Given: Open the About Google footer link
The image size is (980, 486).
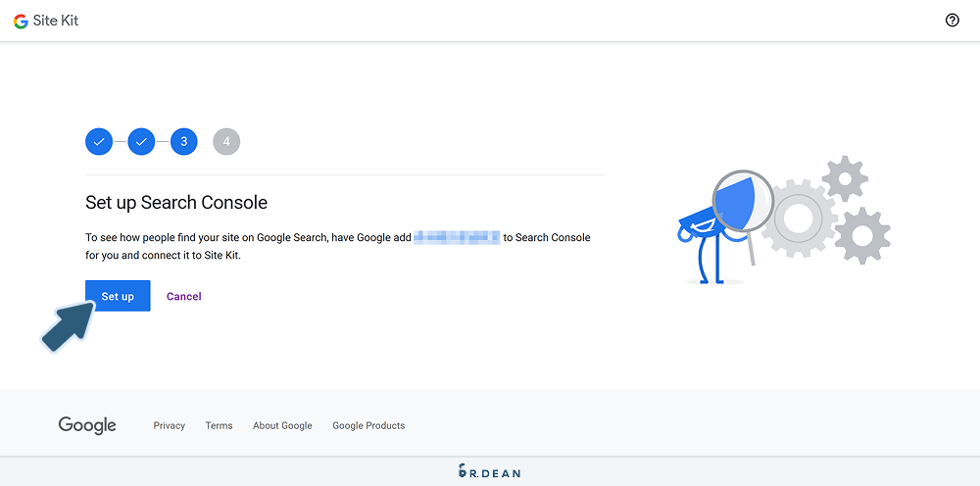Looking at the screenshot, I should coord(282,425).
